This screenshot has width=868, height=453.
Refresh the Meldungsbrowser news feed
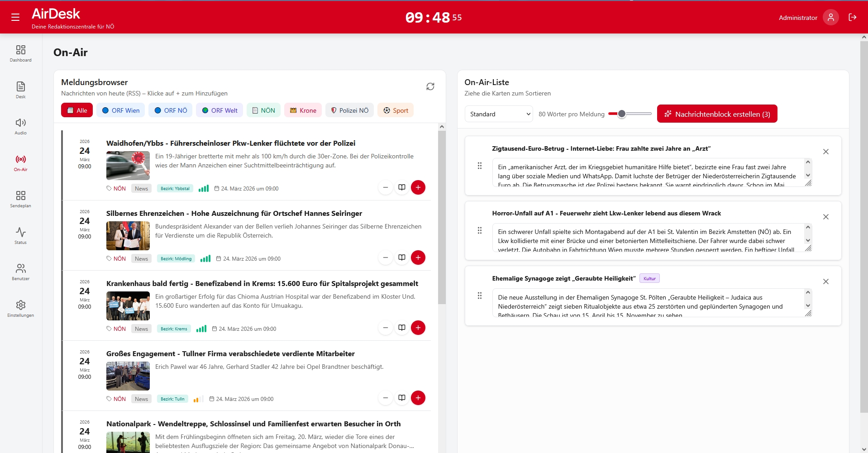click(x=430, y=86)
